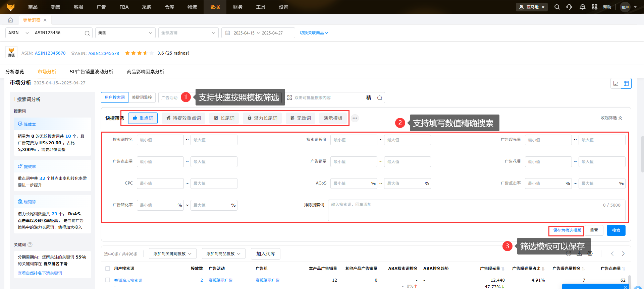Click the apps grid icon in header
This screenshot has width=644, height=289.
[594, 7]
